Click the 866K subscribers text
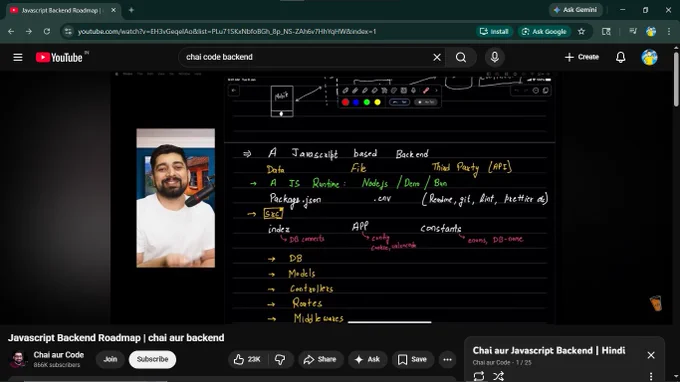The height and width of the screenshot is (382, 680). 57,365
